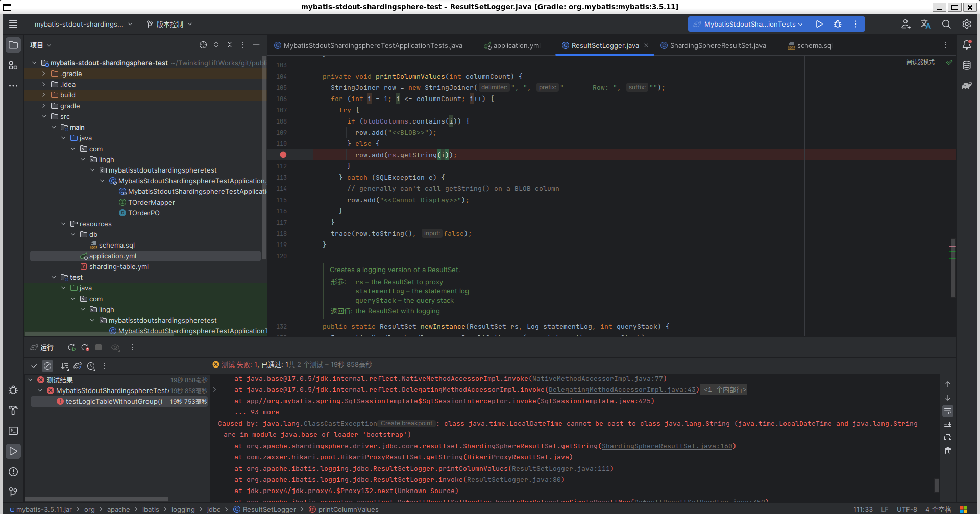Stop the running process
The height and width of the screenshot is (514, 980).
pyautogui.click(x=99, y=347)
